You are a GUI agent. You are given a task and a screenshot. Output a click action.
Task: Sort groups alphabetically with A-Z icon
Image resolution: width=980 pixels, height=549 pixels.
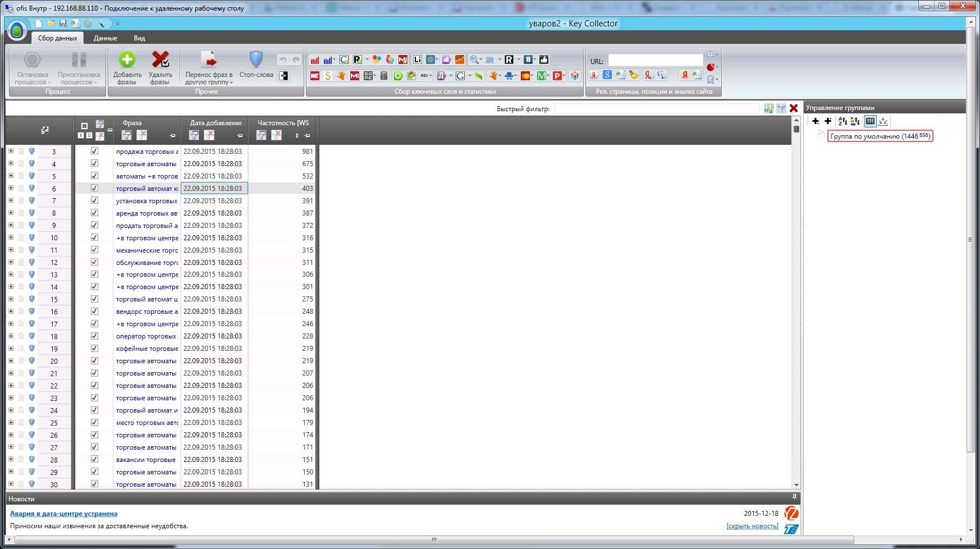pyautogui.click(x=842, y=121)
